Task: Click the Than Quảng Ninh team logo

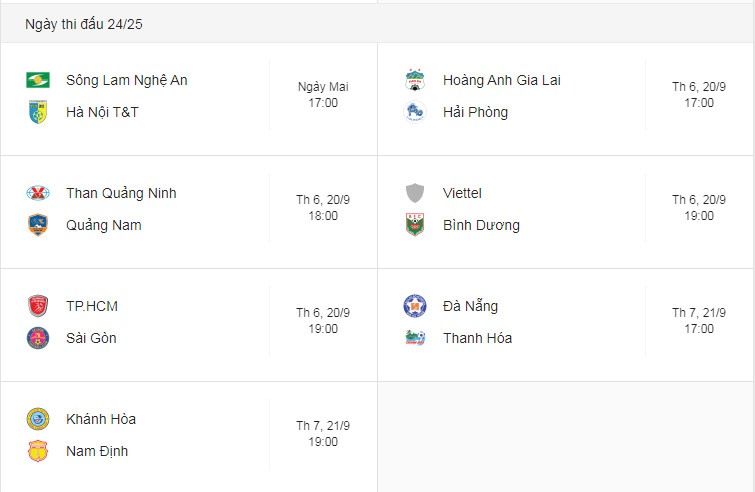Action: click(38, 193)
